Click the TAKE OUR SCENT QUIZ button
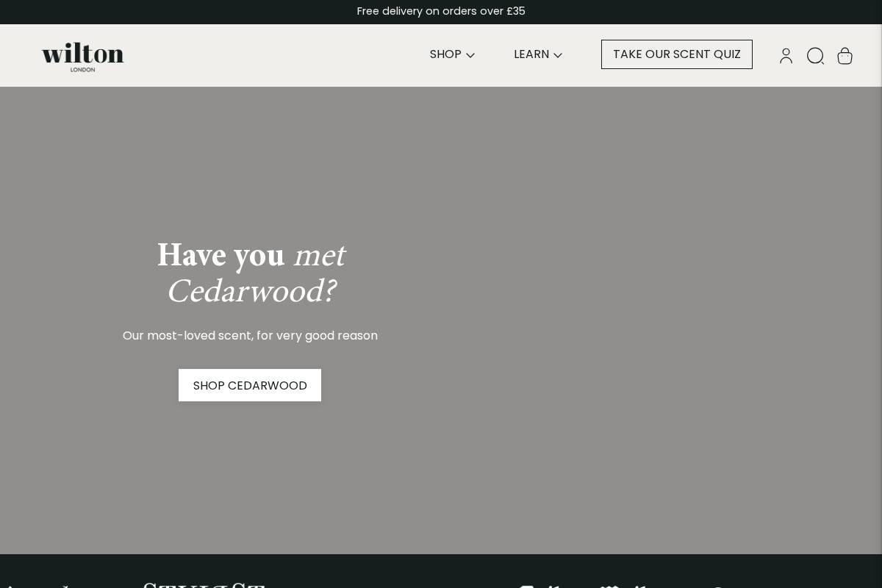882x588 pixels. 676,54
